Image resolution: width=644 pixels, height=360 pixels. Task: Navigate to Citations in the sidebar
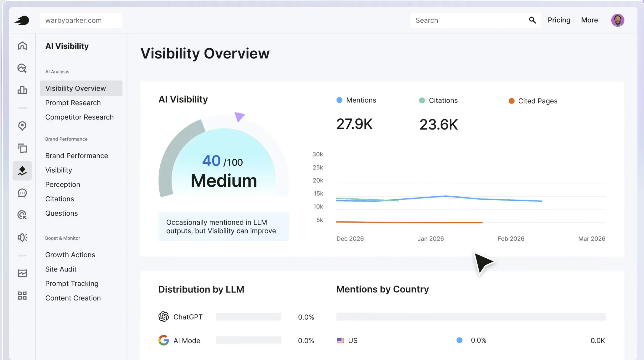click(x=60, y=199)
